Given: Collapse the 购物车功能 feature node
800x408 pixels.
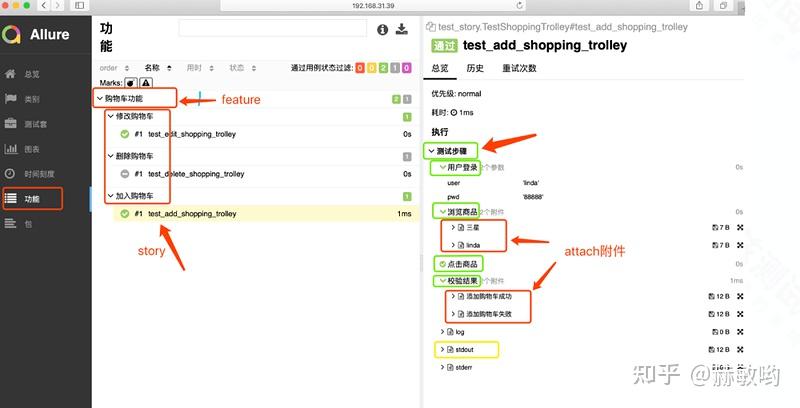Looking at the screenshot, I should click(x=100, y=98).
